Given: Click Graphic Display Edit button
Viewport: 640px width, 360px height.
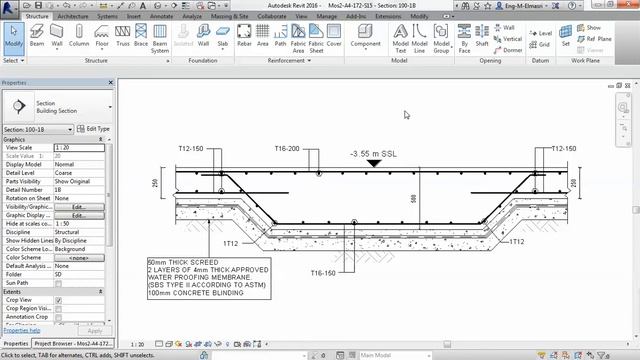Looking at the screenshot, I should pos(79,216).
